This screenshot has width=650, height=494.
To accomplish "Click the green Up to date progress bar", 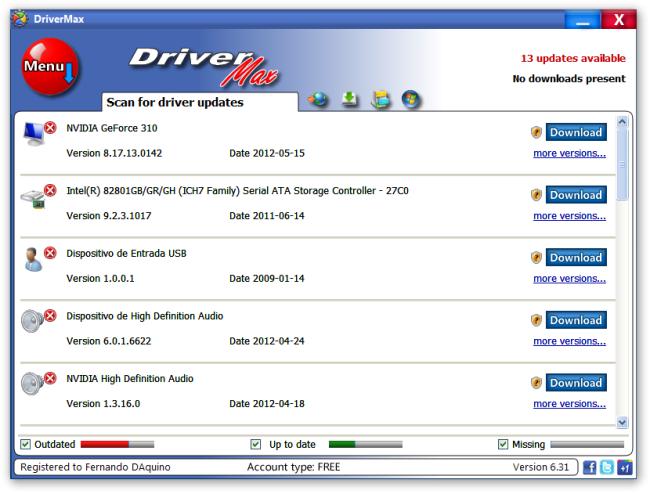I will (365, 444).
